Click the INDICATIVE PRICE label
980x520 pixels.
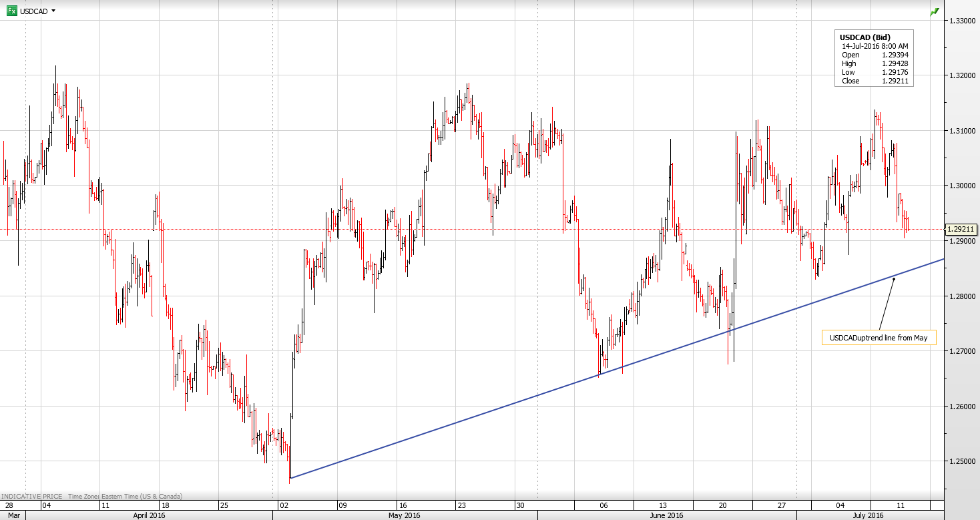click(31, 496)
